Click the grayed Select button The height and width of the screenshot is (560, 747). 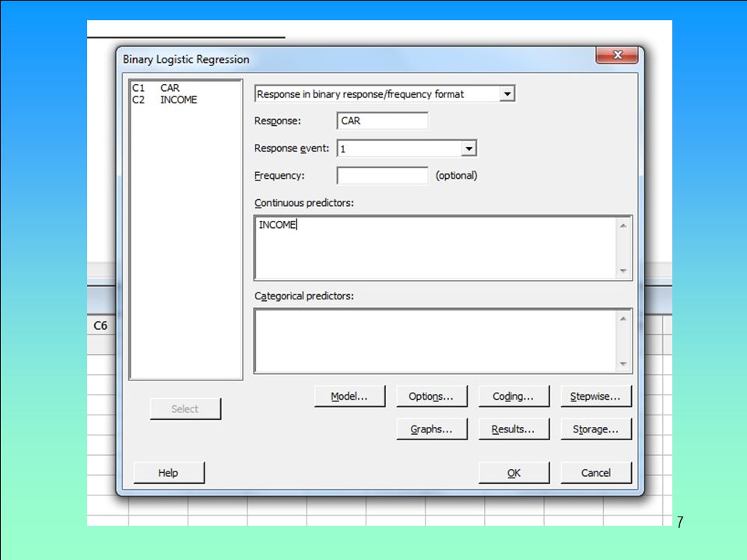[185, 409]
